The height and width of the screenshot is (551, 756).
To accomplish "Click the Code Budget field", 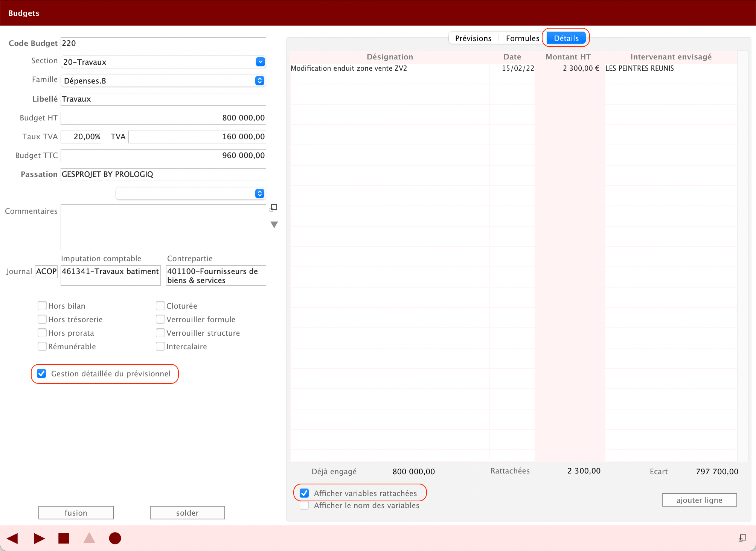I will [x=163, y=43].
